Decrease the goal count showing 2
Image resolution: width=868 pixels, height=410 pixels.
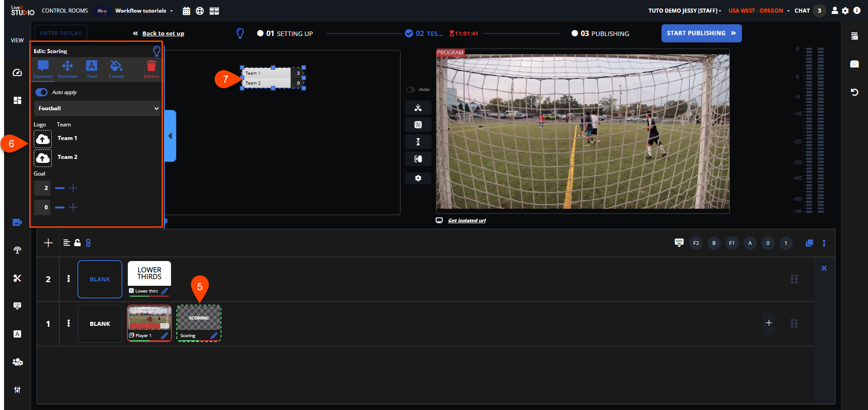click(x=60, y=188)
